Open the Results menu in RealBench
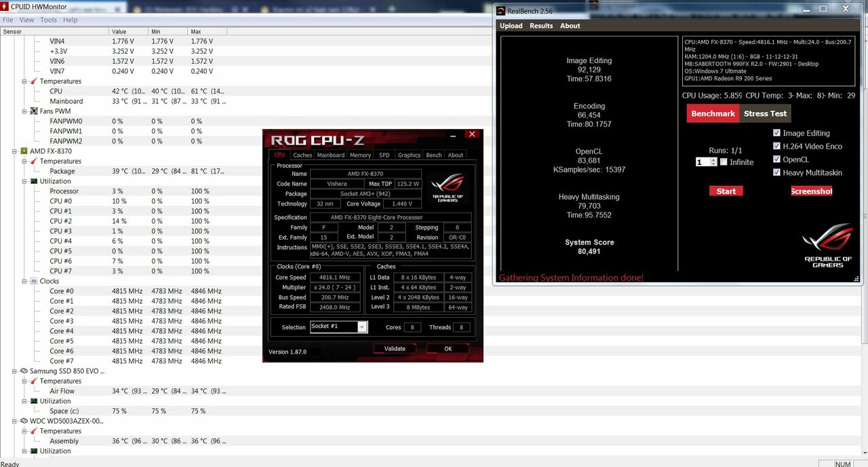 coord(541,26)
